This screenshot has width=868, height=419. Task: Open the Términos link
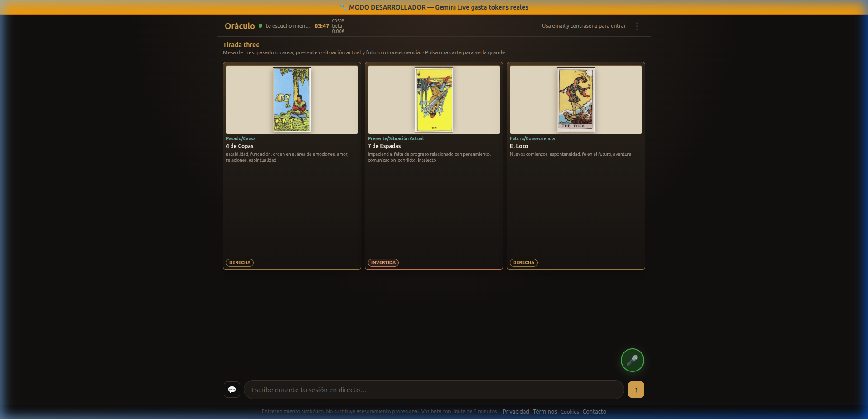point(545,412)
